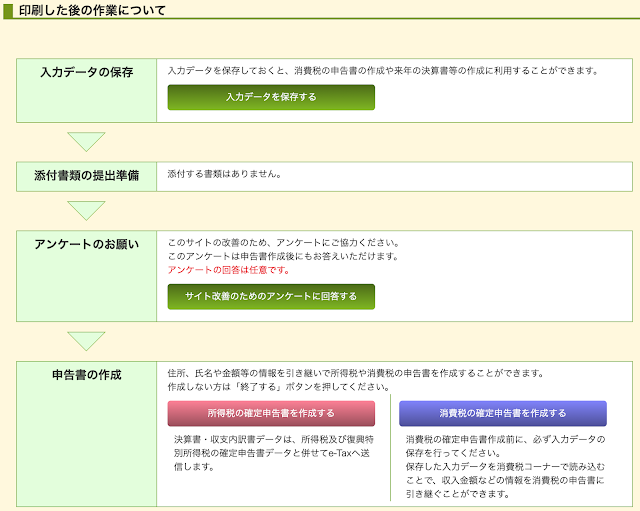Click the 入力データを保存する green button
The image size is (640, 511).
click(x=271, y=97)
